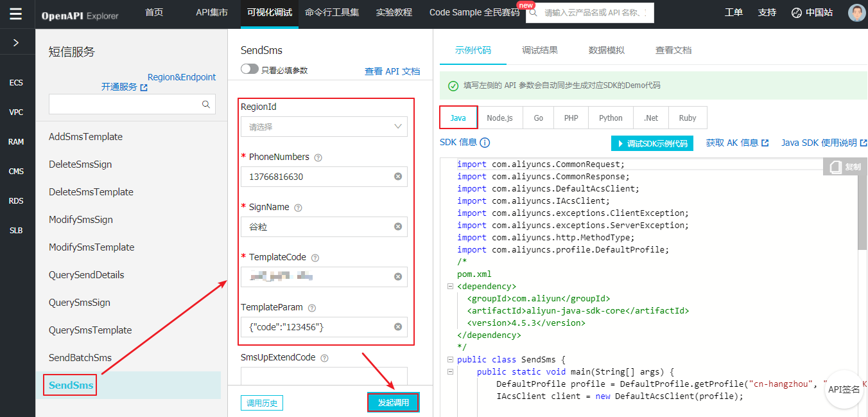Screen dimensions: 868x417
Task: Select the PHP language tab
Action: (571, 118)
